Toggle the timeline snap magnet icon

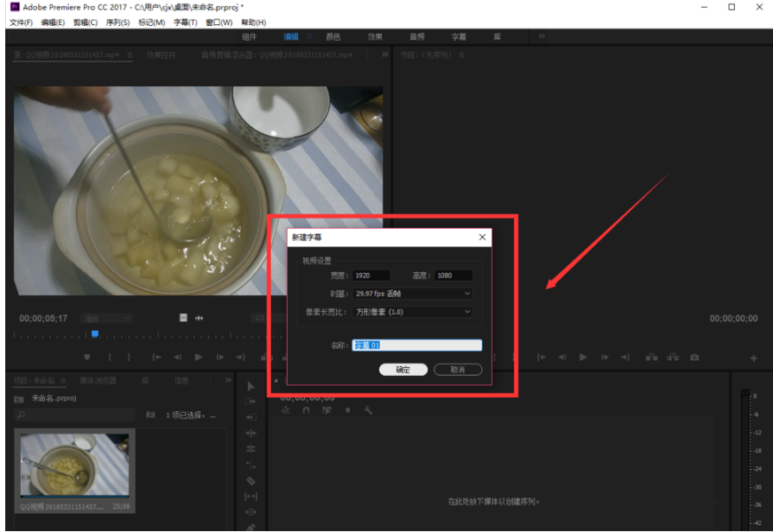306,410
